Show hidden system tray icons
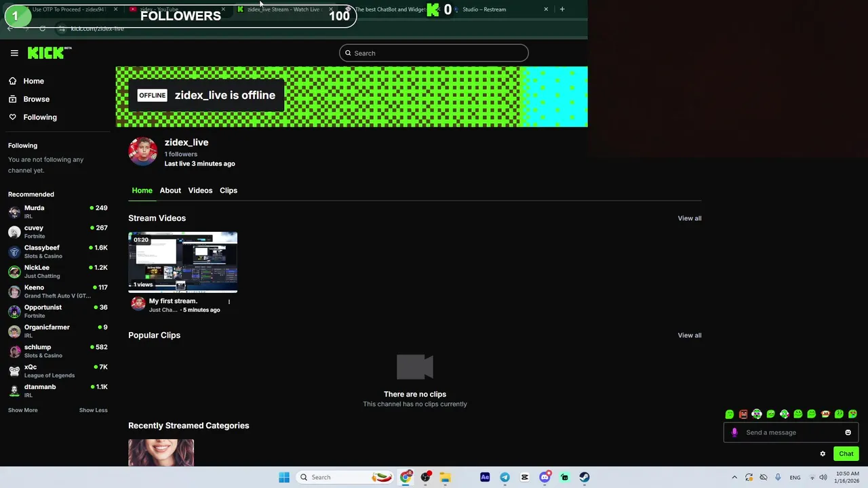This screenshot has height=488, width=868. coord(734,477)
